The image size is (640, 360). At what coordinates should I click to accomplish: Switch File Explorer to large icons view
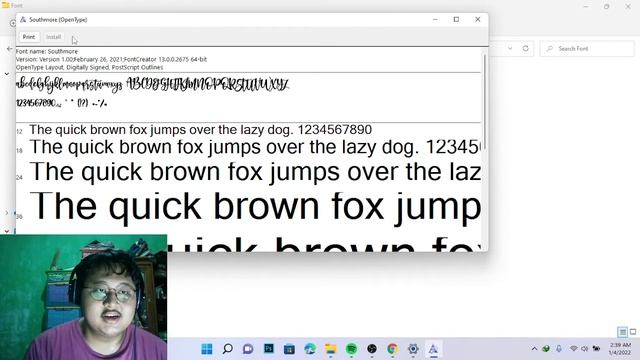click(x=633, y=332)
